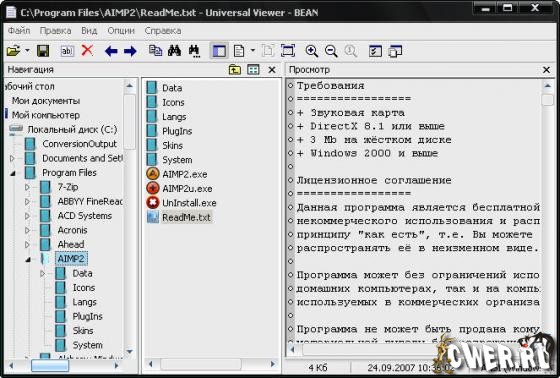
Task: Click the navigation tree horizontal scrollbar thumb
Action: [50, 365]
